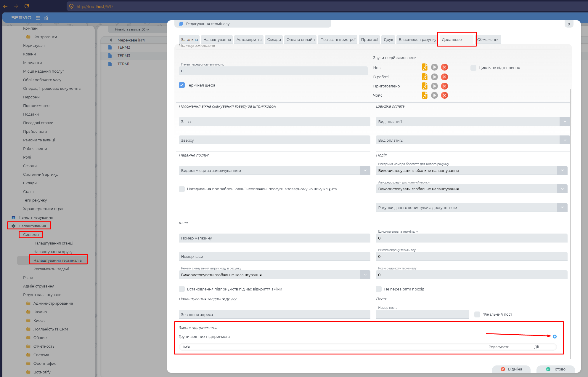Image resolution: width=588 pixels, height=377 pixels.
Task: Play the В роботі event sound
Action: 434,77
